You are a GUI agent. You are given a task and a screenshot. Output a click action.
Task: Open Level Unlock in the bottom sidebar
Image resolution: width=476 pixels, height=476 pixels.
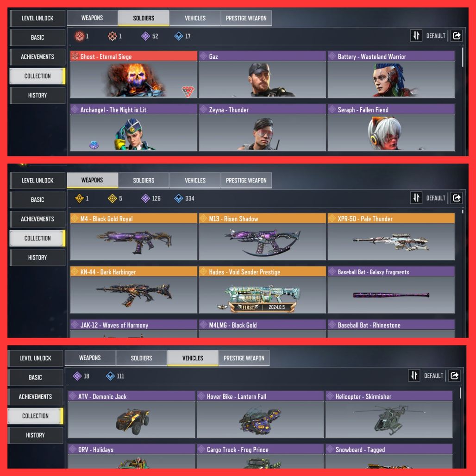click(x=35, y=358)
